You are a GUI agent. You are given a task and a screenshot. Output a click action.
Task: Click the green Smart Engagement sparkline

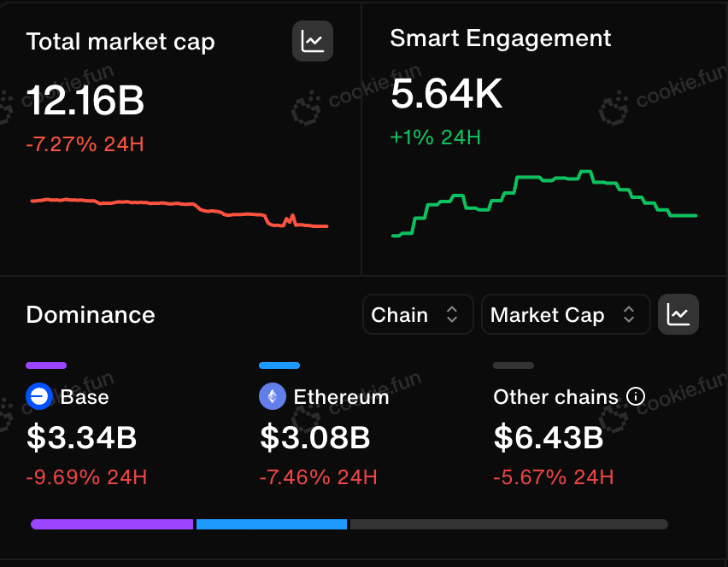coord(544,204)
